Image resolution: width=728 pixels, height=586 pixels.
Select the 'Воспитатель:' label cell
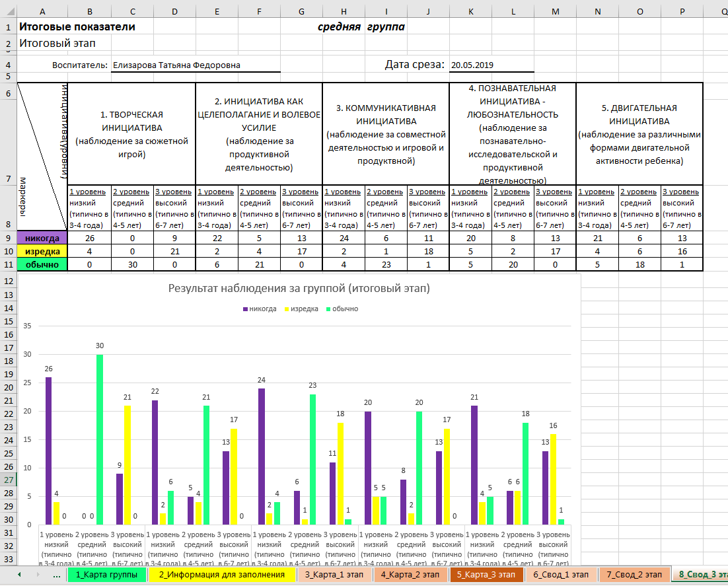[x=80, y=65]
